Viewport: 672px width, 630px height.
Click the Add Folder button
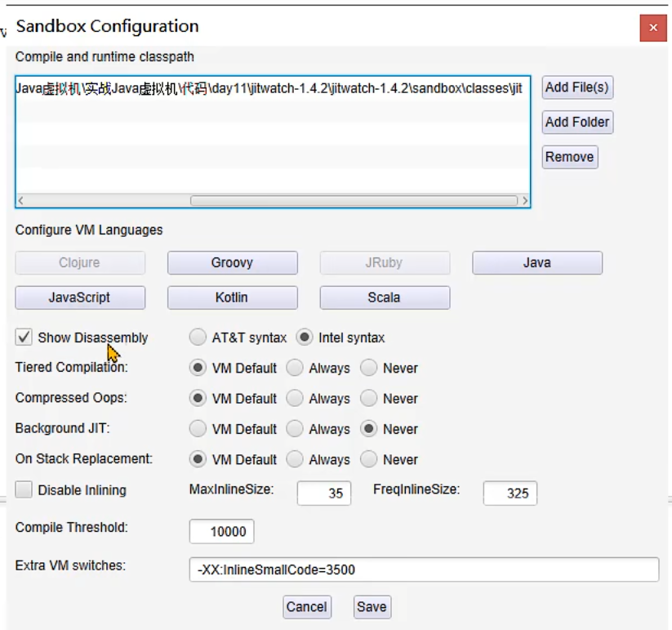click(576, 123)
